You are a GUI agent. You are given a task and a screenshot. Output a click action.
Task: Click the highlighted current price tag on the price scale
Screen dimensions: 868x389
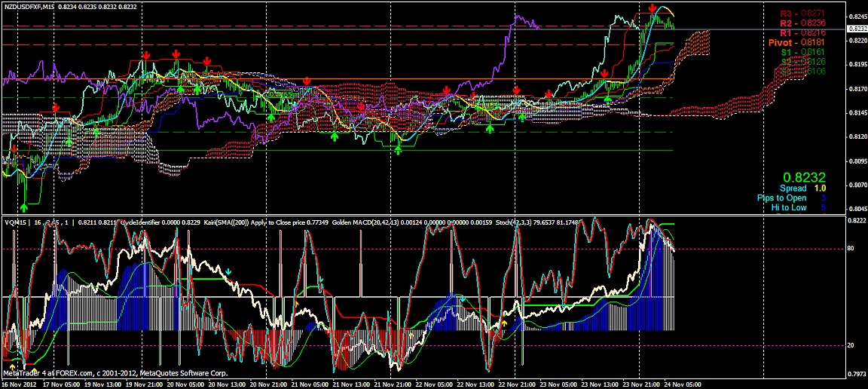[x=857, y=29]
